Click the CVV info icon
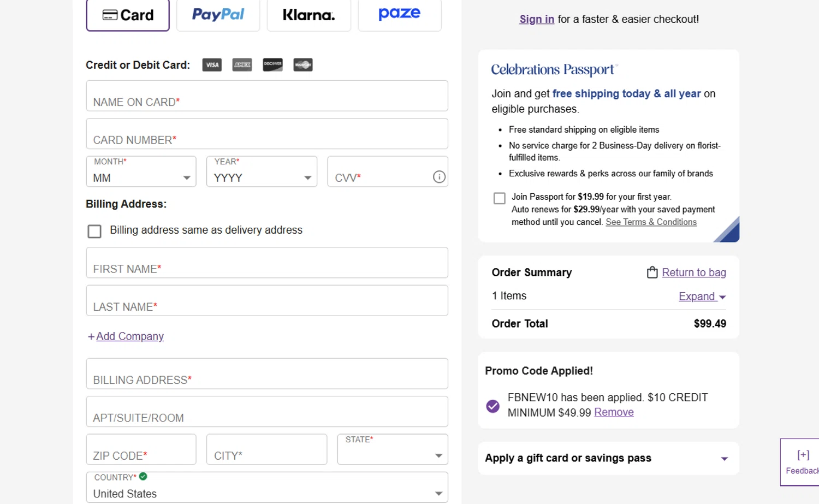Screen dimensions: 819x504 (439, 177)
